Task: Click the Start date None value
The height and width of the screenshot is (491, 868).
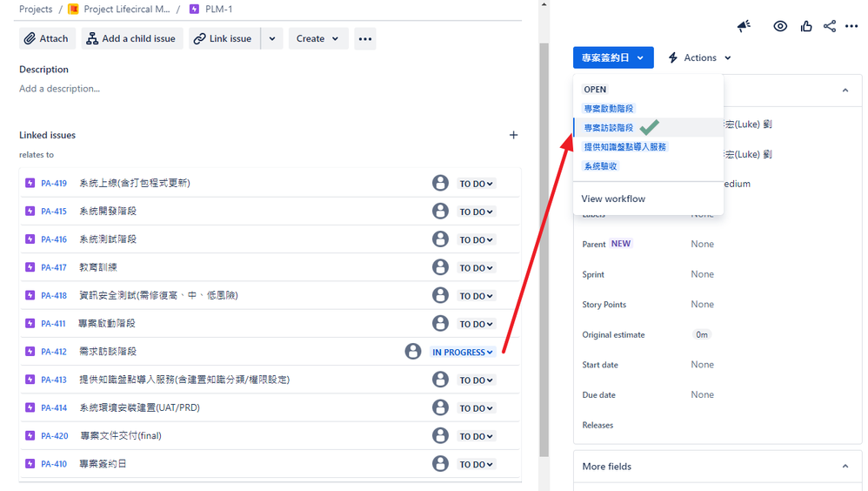Action: [x=702, y=365]
